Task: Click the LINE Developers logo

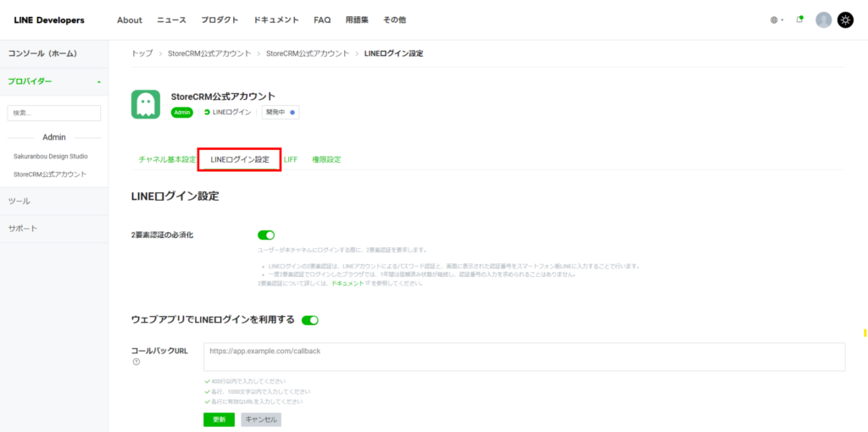Action: [49, 20]
